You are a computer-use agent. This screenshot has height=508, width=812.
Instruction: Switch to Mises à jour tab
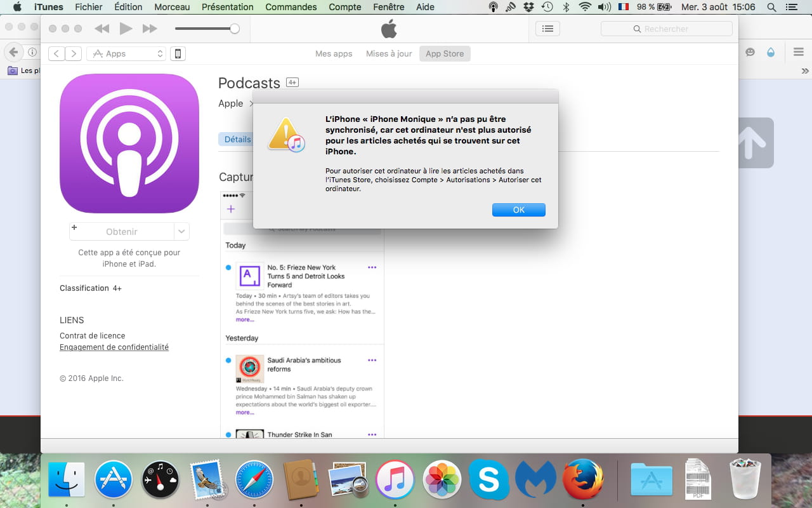[389, 53]
